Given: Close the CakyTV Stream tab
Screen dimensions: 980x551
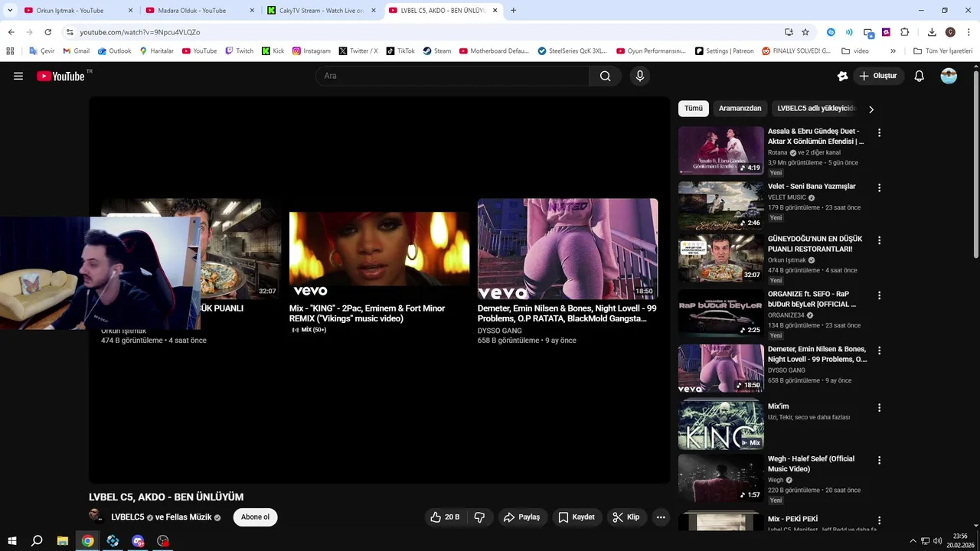Looking at the screenshot, I should pos(374,11).
